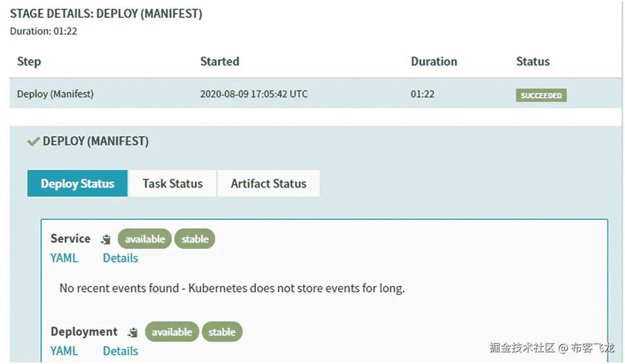The image size is (625, 364).
Task: Click the Started column header
Action: (x=220, y=61)
